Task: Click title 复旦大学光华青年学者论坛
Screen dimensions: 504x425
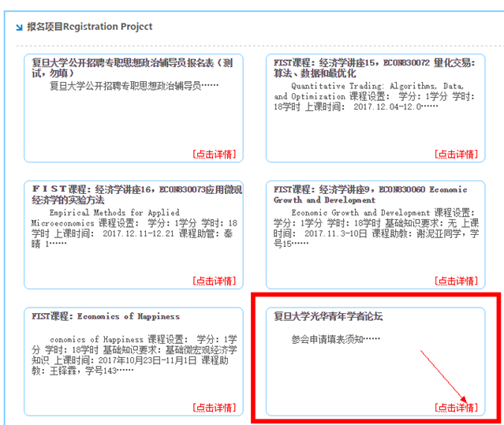Action: [328, 316]
